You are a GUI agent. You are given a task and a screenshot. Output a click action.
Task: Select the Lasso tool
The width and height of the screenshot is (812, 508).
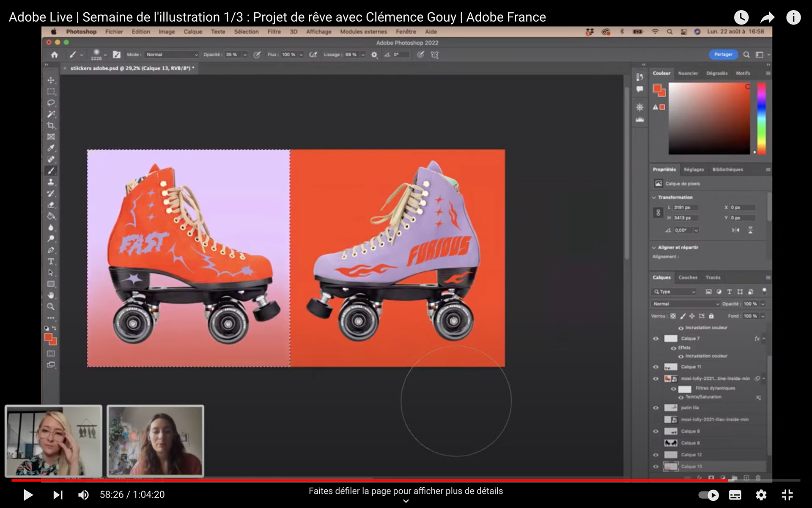[51, 103]
